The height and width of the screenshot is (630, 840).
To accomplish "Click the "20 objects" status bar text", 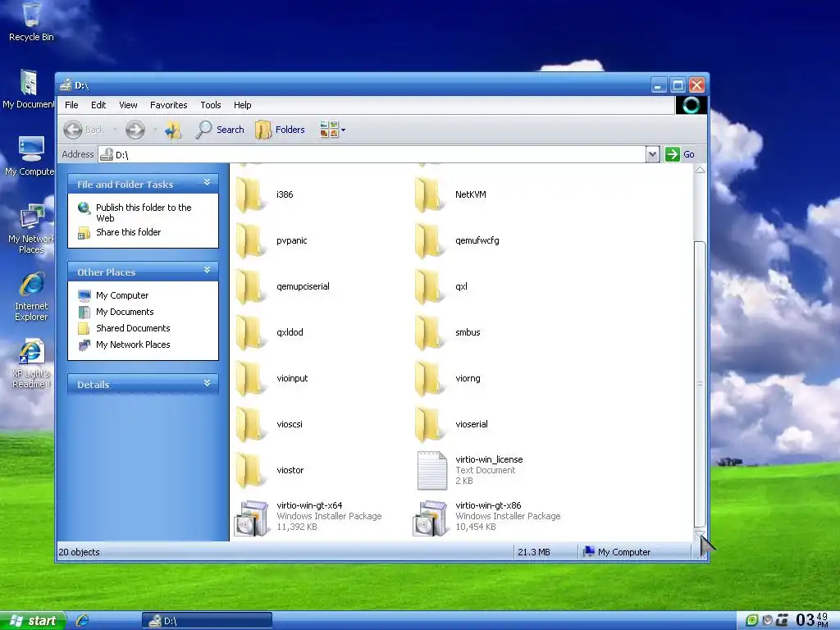I will coord(79,552).
